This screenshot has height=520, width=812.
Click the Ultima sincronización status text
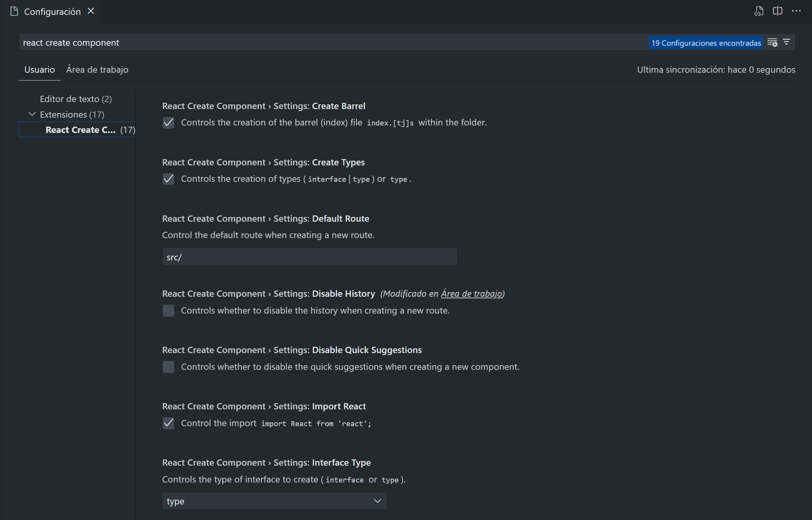(x=716, y=70)
